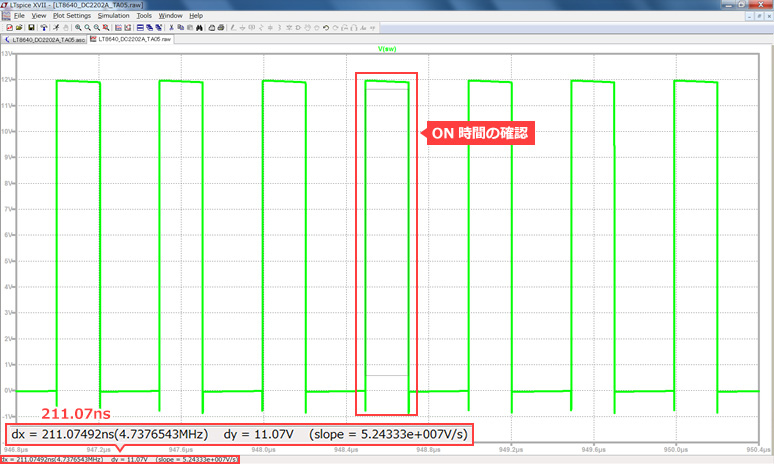Open the Help menu
This screenshot has height=464, width=774.
pos(196,16)
